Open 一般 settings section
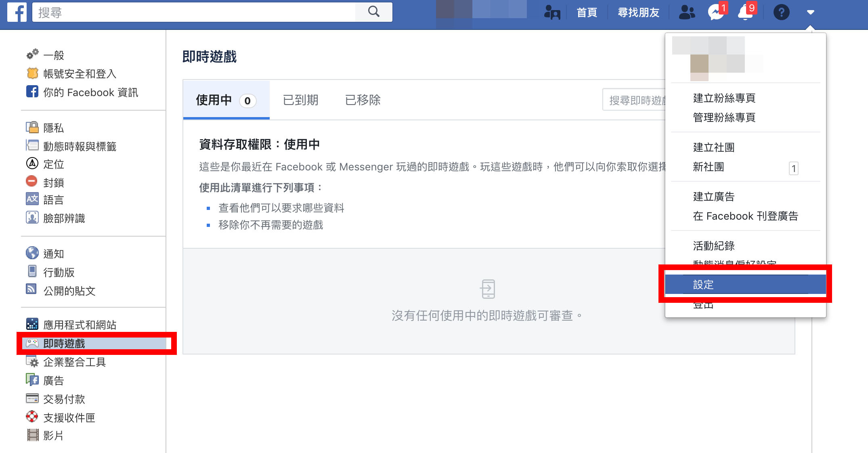 [x=53, y=55]
